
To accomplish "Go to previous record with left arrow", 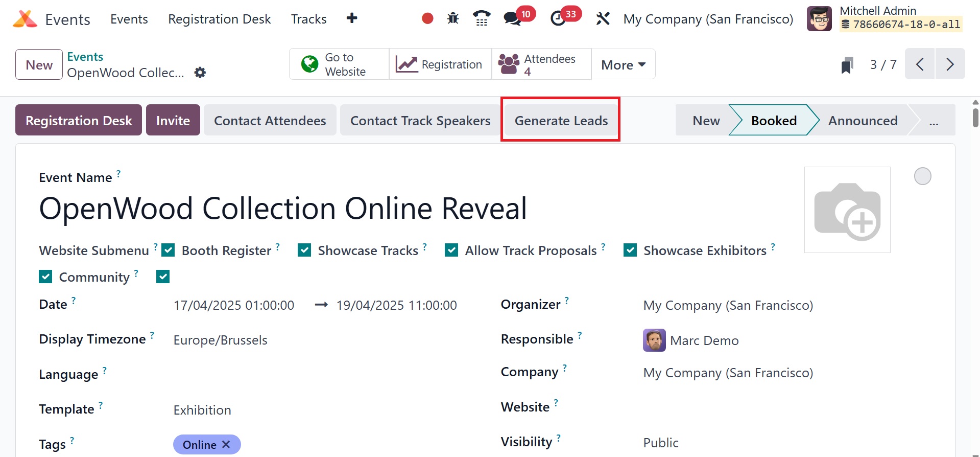I will (920, 64).
